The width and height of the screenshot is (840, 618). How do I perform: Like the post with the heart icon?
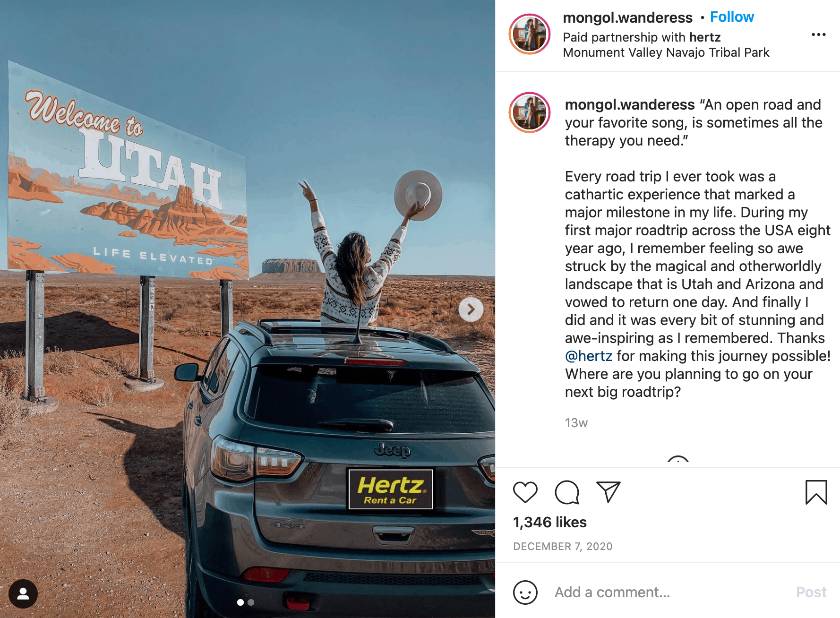(x=525, y=492)
